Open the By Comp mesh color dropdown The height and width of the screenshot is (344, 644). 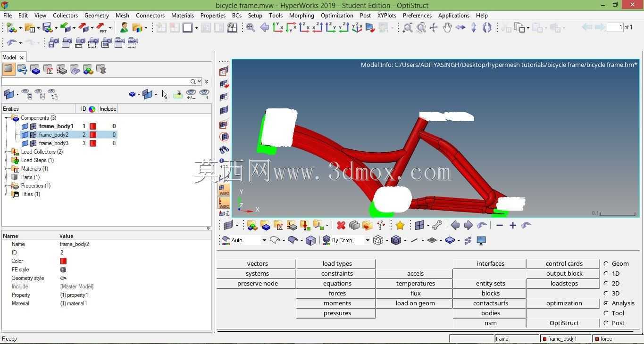(x=368, y=241)
